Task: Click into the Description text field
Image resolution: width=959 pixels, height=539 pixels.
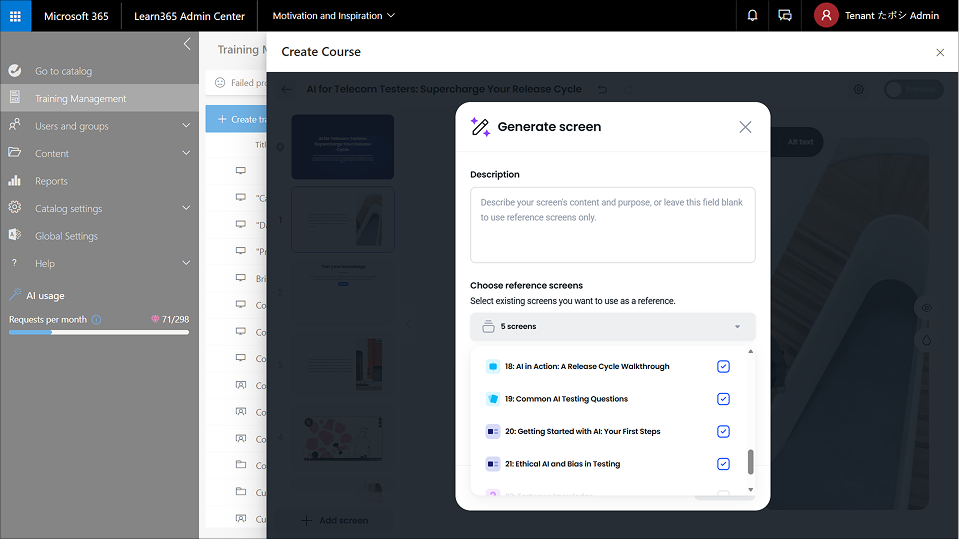Action: pyautogui.click(x=612, y=225)
